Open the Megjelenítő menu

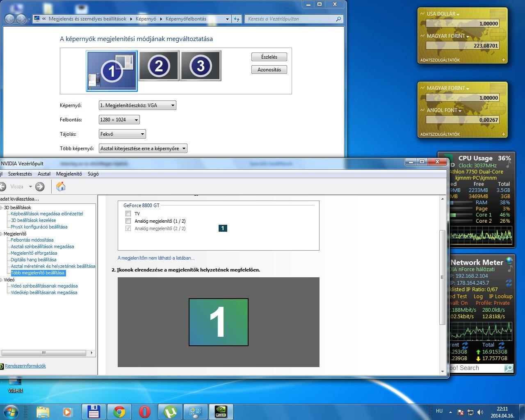pyautogui.click(x=69, y=174)
